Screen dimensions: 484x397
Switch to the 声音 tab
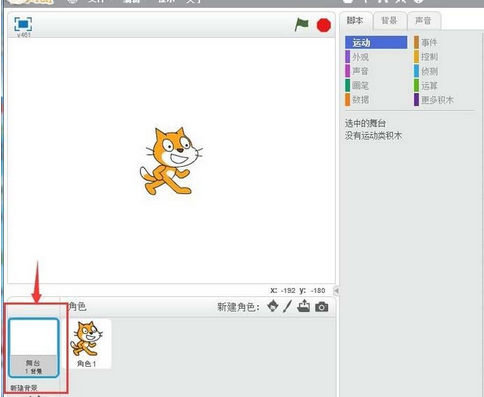coord(423,21)
